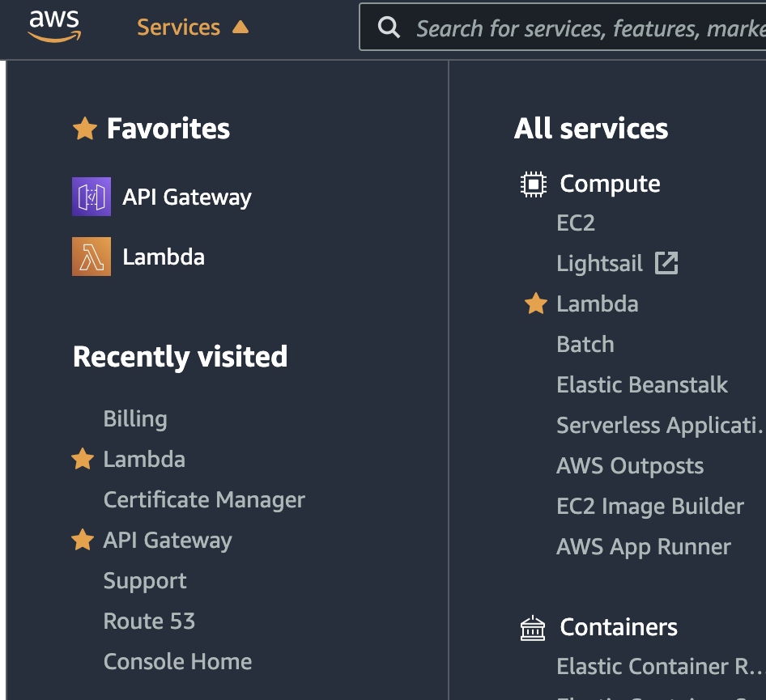Open Billing in Recently visited
The height and width of the screenshot is (700, 766).
[x=135, y=419]
